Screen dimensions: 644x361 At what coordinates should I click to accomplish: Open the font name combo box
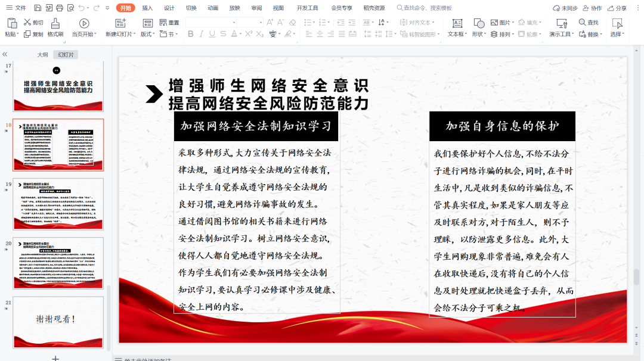tap(212, 22)
